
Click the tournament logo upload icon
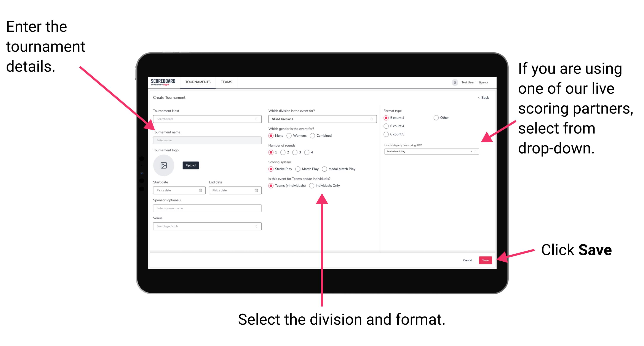[163, 166]
